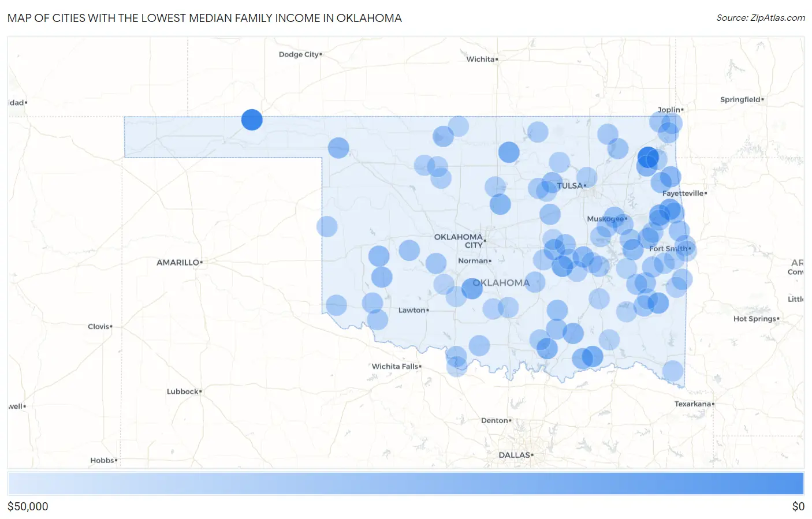This screenshot has width=812, height=519.
Task: Click the income gradient legend bar
Action: pyautogui.click(x=406, y=484)
